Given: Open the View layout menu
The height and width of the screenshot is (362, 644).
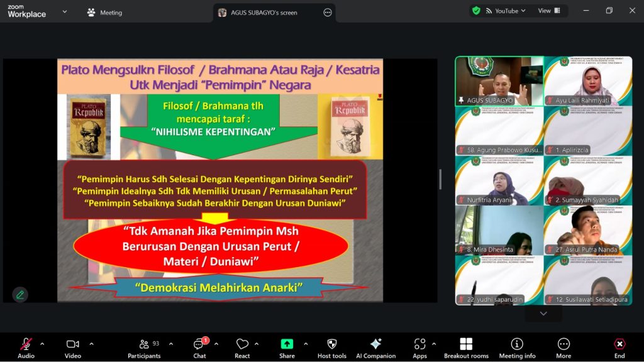Looking at the screenshot, I should (547, 10).
